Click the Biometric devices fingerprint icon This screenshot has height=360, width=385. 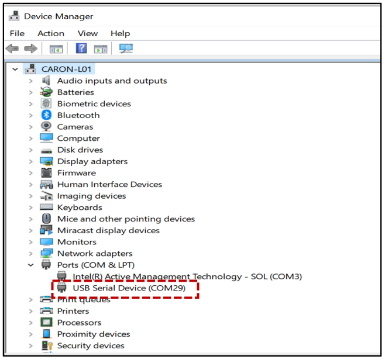click(x=46, y=104)
